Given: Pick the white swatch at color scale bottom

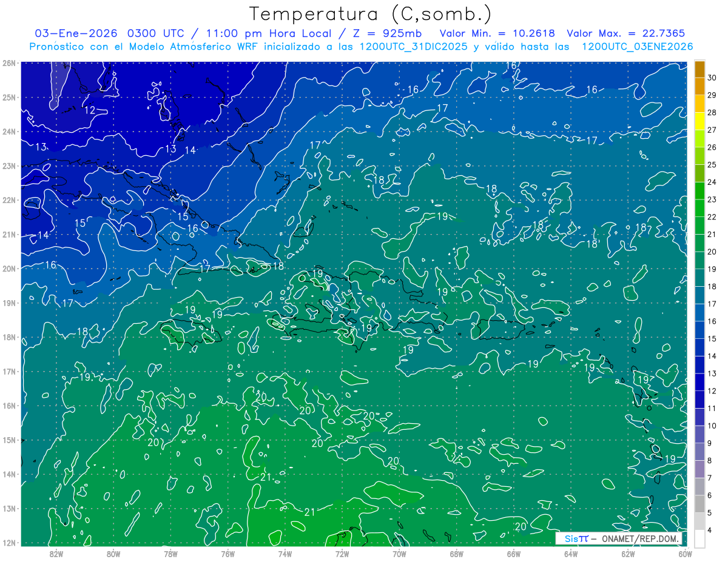Looking at the screenshot, I should pyautogui.click(x=699, y=538).
